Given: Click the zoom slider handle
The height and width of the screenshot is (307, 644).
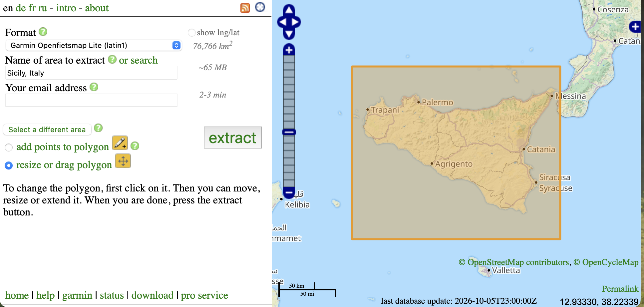Looking at the screenshot, I should click(x=289, y=132).
